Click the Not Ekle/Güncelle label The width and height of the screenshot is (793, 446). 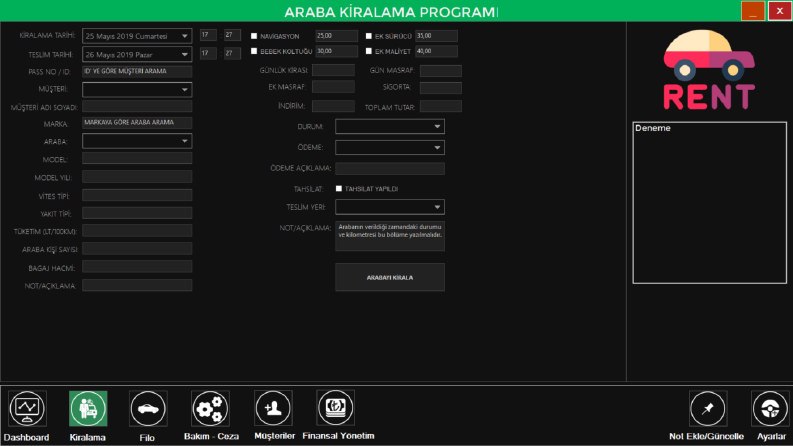(707, 436)
